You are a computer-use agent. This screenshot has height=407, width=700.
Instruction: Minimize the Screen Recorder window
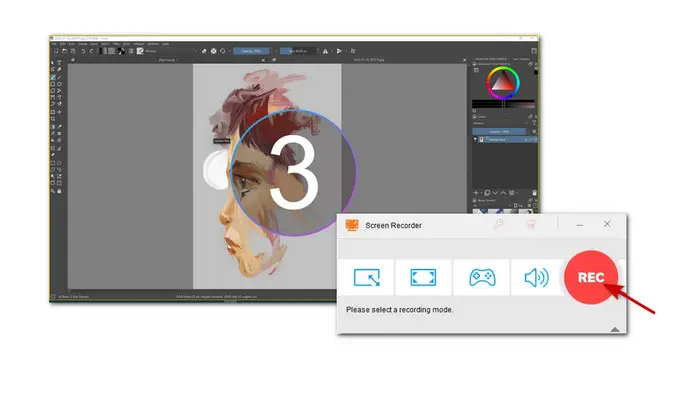coord(579,225)
